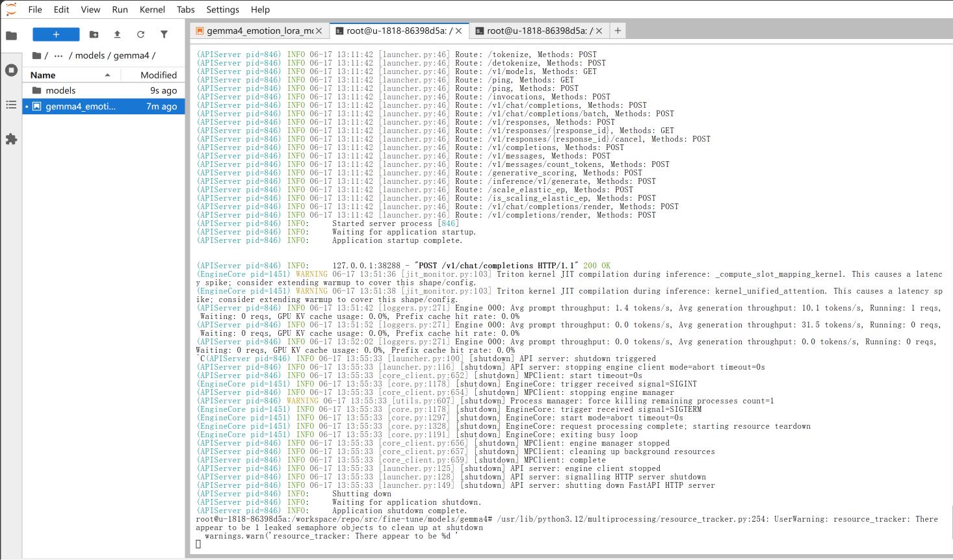Click 'Shutting down' log line
The height and width of the screenshot is (560, 953).
[361, 494]
